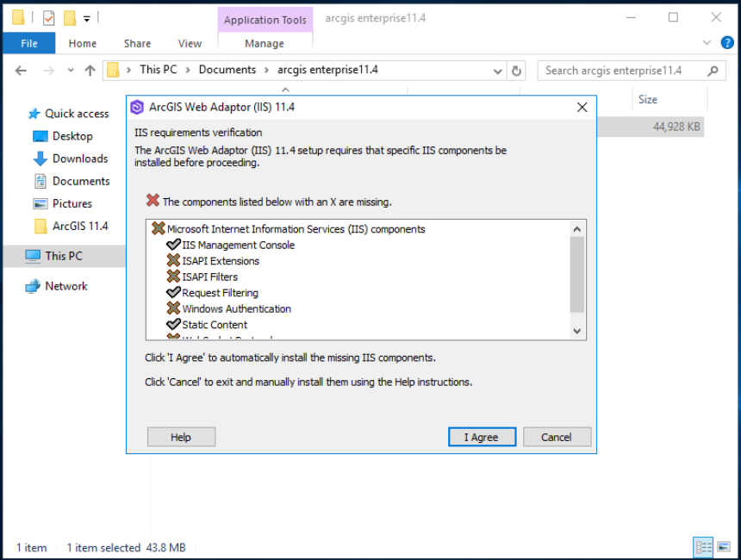Click the arcgis enterprise11.4 breadcrumb
This screenshot has height=560, width=741.
[x=327, y=70]
